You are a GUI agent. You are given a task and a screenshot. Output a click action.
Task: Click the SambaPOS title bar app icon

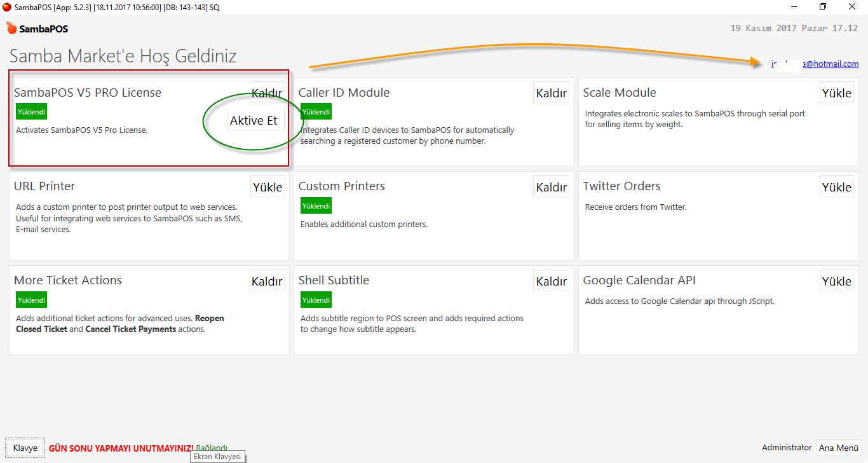[7, 7]
